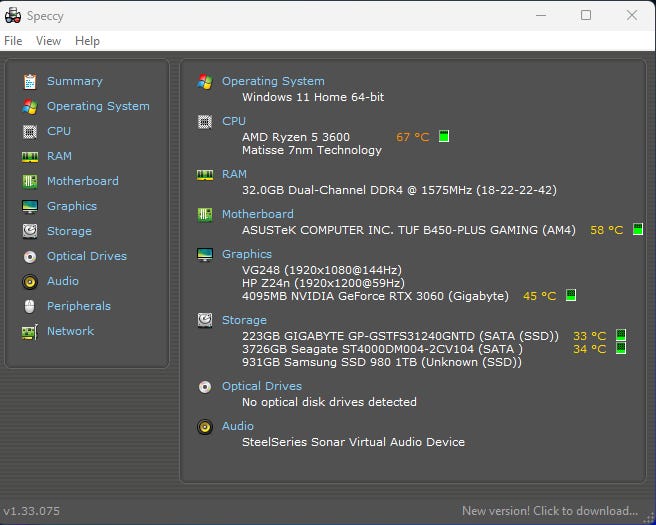The width and height of the screenshot is (656, 525).
Task: Open the View menu
Action: click(49, 41)
